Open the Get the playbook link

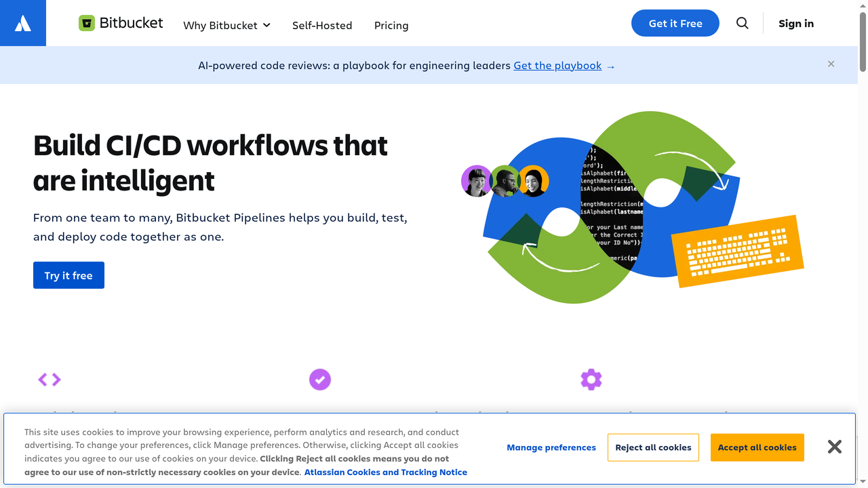tap(557, 65)
